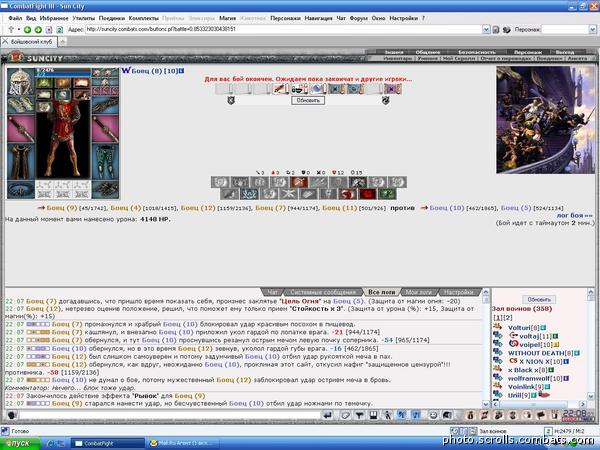Open the Настройки menu in menu bar
This screenshot has height=450, width=600.
[x=403, y=18]
